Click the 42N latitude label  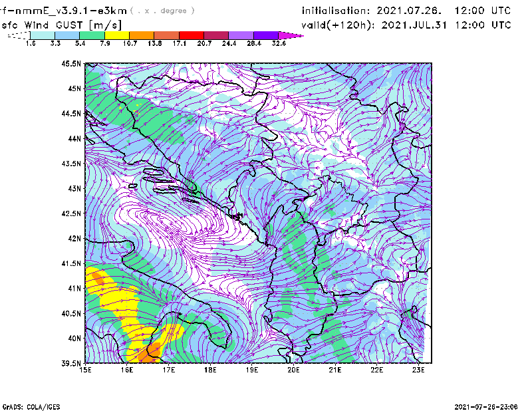74,239
